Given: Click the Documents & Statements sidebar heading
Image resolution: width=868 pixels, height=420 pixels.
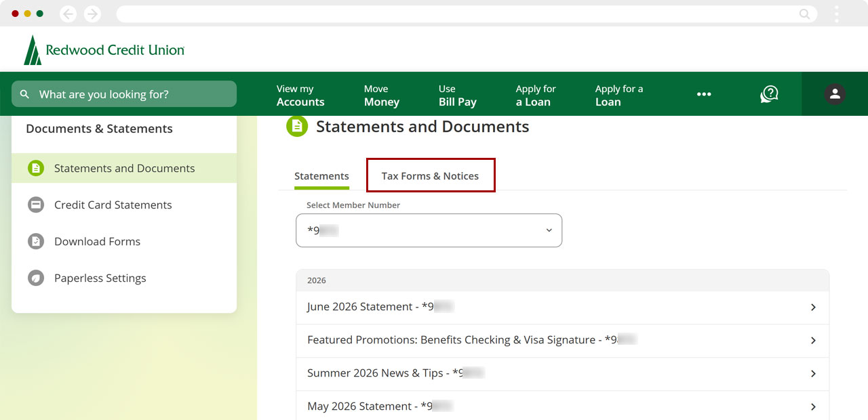Looking at the screenshot, I should [x=99, y=129].
